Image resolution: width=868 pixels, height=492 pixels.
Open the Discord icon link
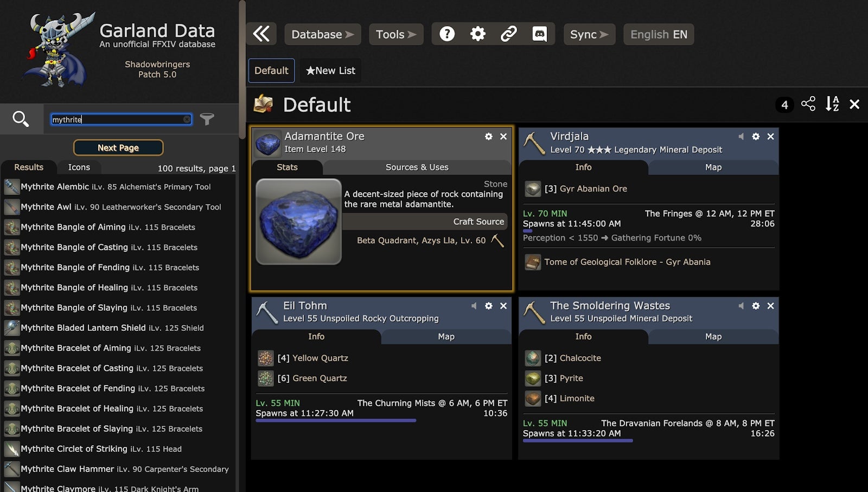pos(539,34)
